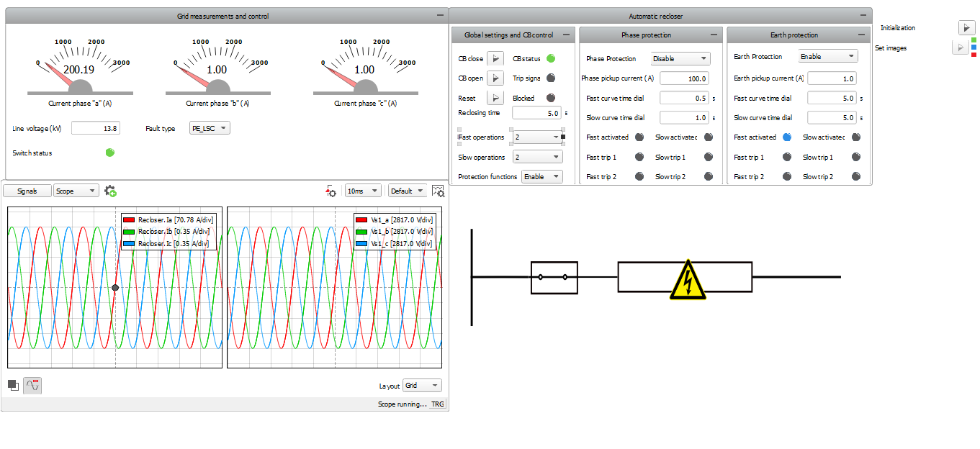Open the 10ms time base dropdown

[362, 191]
